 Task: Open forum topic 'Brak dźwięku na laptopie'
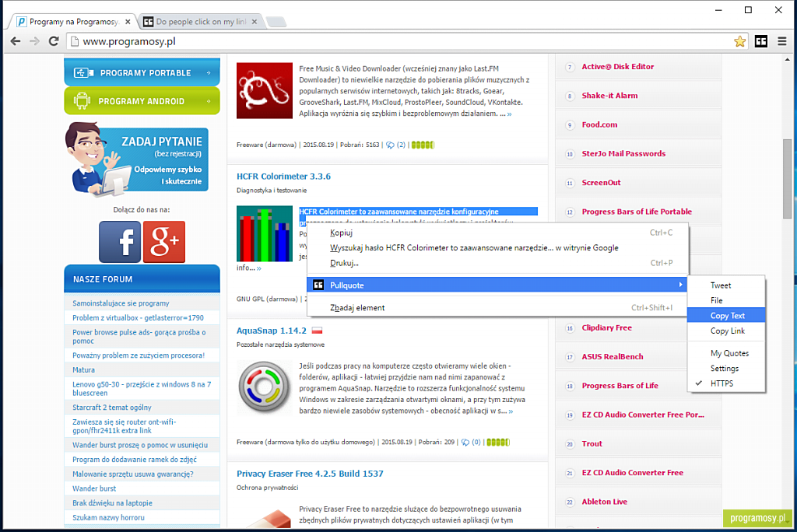click(112, 503)
